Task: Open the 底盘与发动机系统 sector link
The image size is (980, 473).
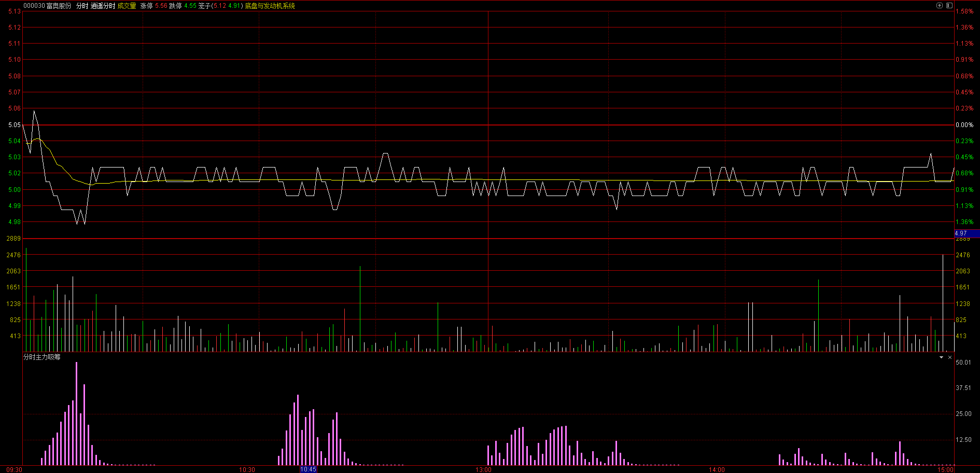Action: click(x=270, y=6)
